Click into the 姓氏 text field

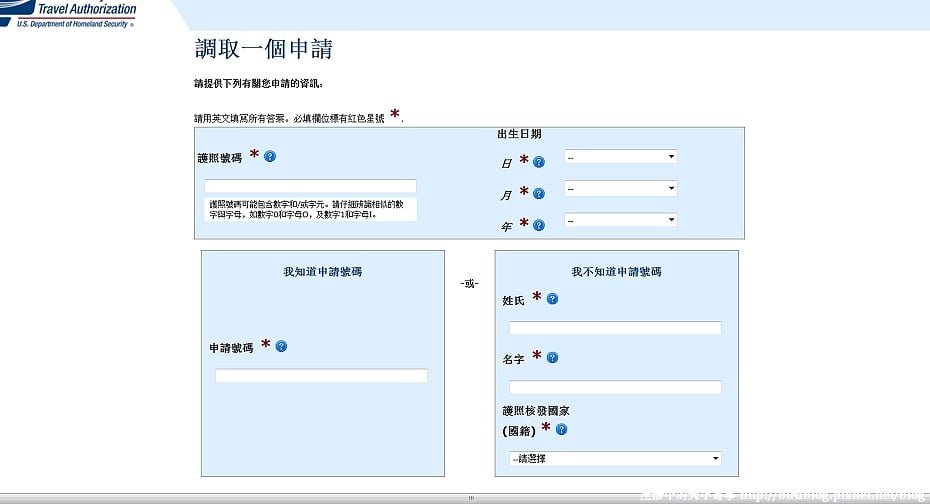click(615, 328)
